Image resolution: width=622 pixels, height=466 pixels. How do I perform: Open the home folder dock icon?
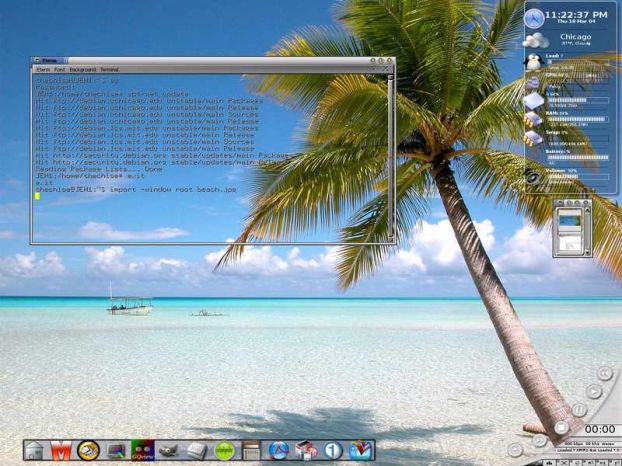pos(35,451)
